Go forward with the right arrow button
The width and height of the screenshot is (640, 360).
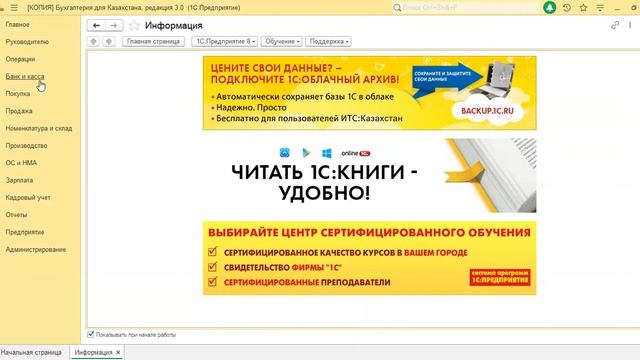tap(113, 25)
